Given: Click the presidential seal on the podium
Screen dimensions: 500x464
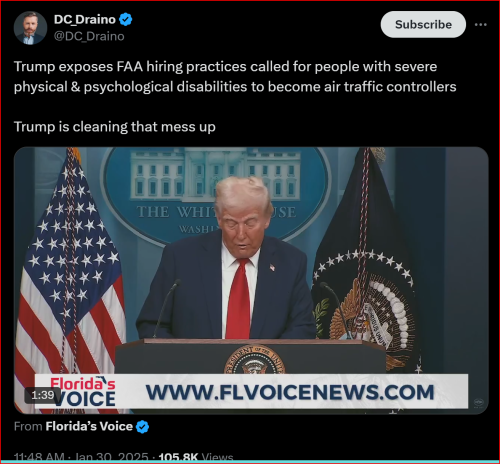Looking at the screenshot, I should tap(255, 360).
